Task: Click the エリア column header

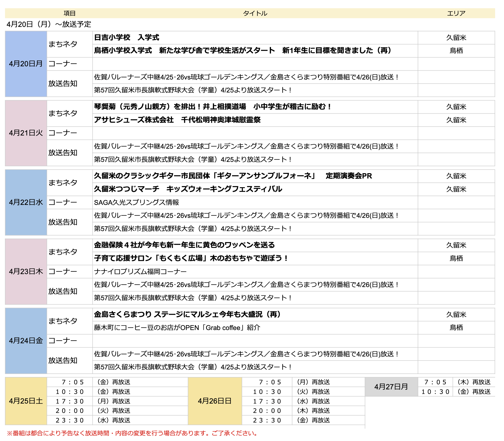Action: point(456,13)
